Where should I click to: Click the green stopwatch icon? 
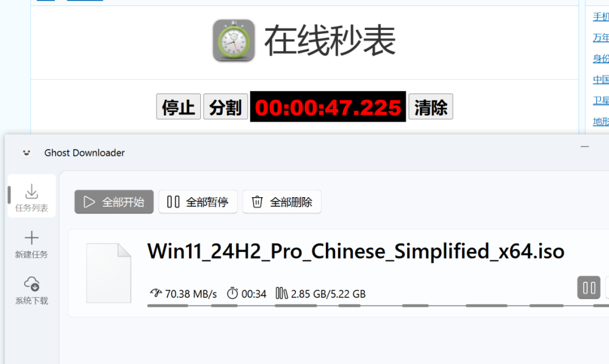[234, 41]
